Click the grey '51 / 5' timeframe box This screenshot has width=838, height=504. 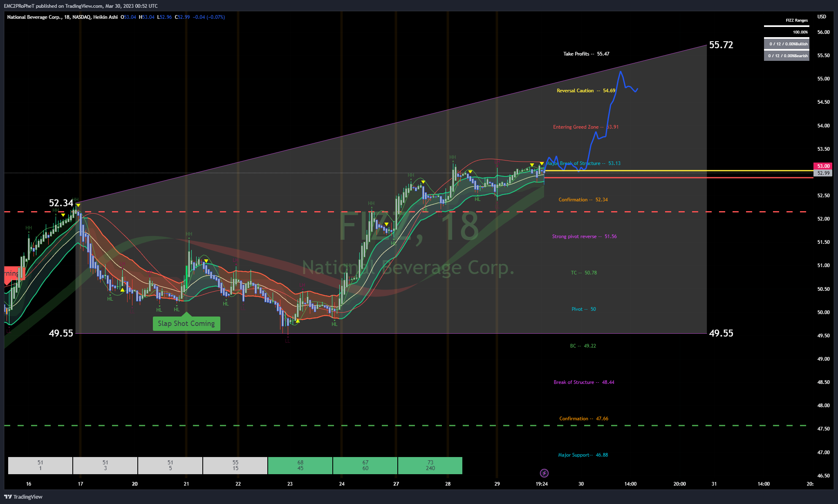170,466
